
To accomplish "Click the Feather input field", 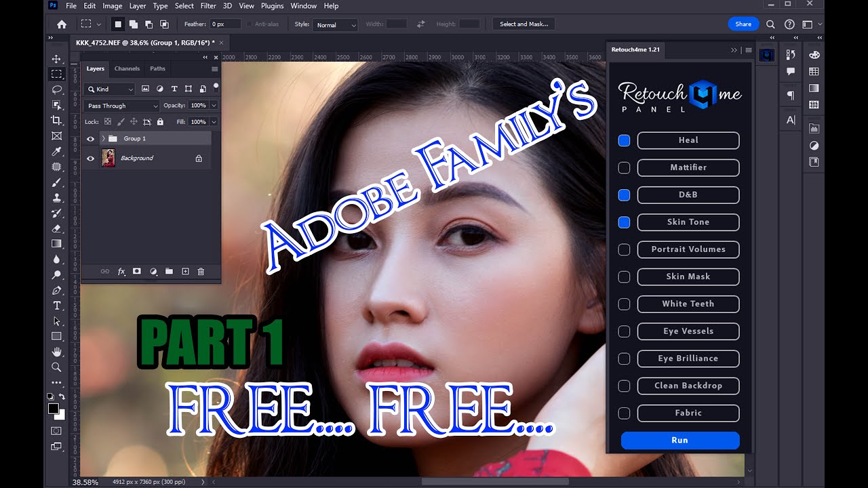I will 225,24.
